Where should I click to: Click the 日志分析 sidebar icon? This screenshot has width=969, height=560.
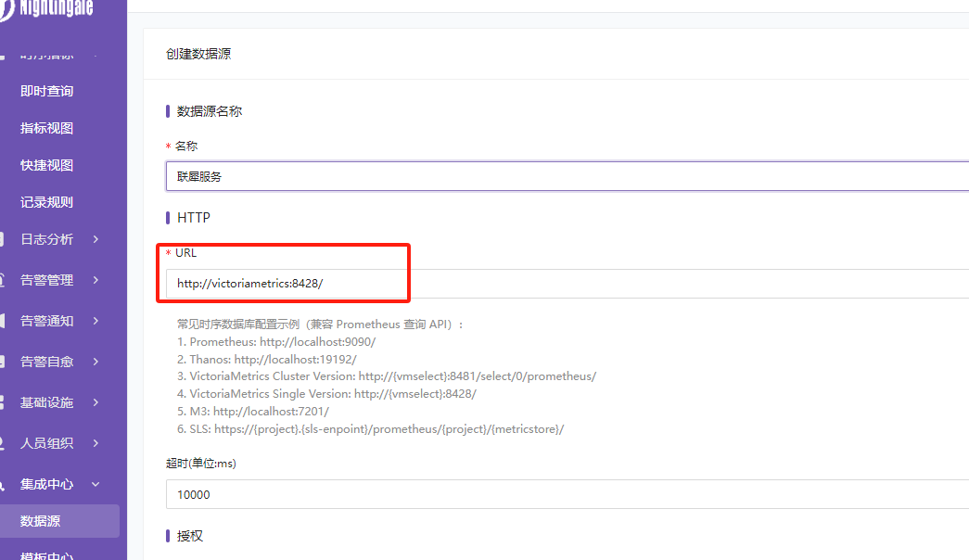point(4,239)
